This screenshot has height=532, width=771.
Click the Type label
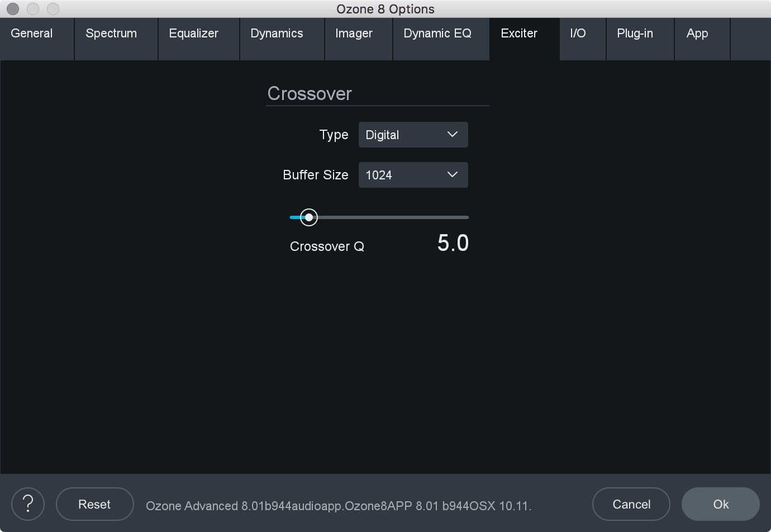tap(334, 135)
